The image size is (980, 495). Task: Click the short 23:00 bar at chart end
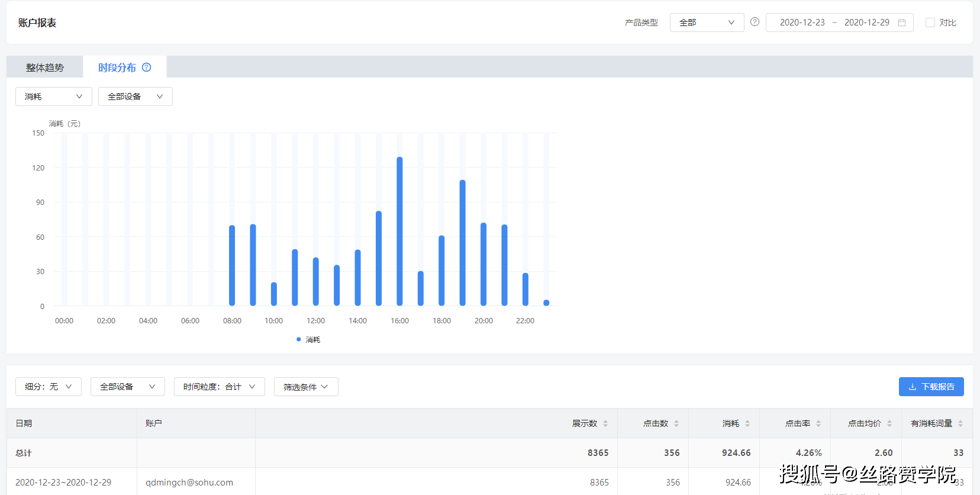(x=546, y=303)
